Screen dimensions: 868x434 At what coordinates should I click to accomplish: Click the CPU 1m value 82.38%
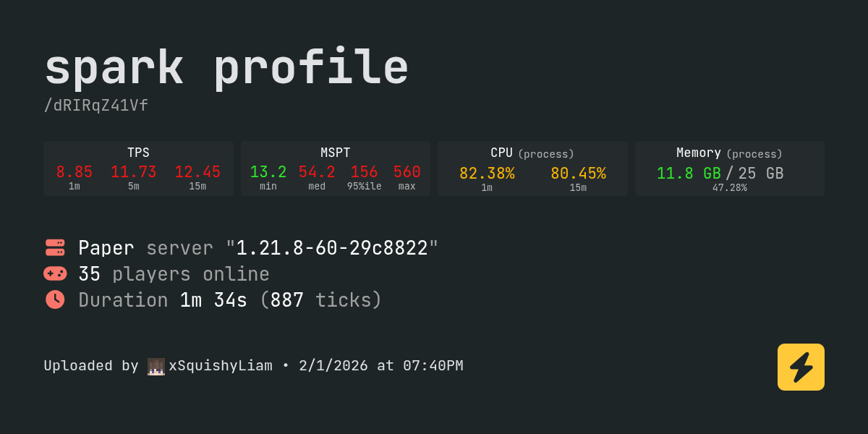(x=487, y=174)
